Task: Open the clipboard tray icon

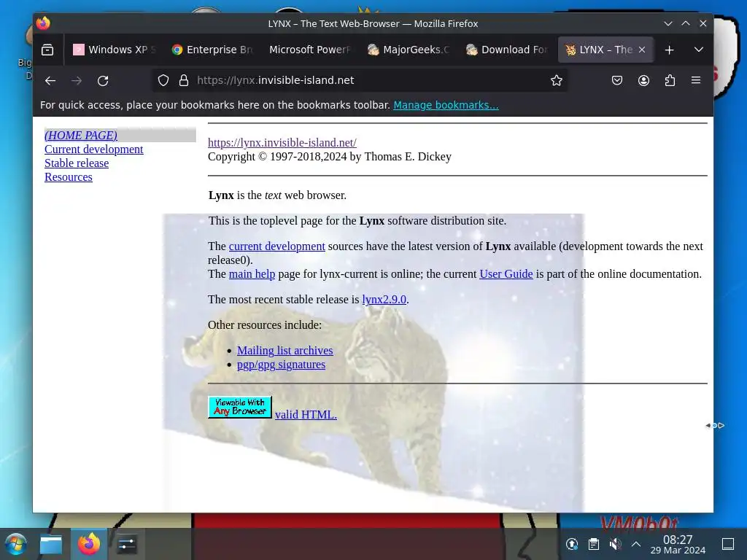Action: click(594, 544)
